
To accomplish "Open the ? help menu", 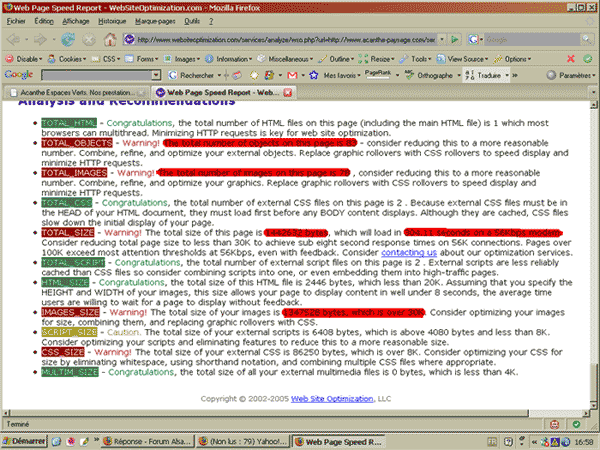I will coord(211,21).
